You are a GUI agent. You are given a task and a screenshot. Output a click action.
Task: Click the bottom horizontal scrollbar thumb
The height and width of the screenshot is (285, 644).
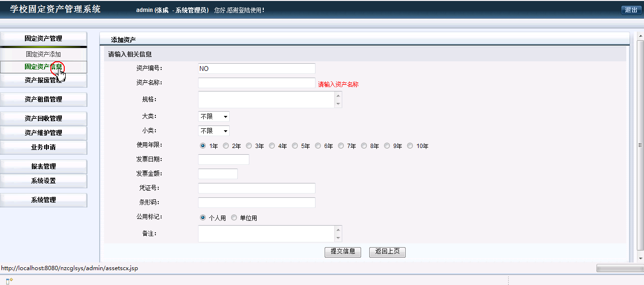620,268
